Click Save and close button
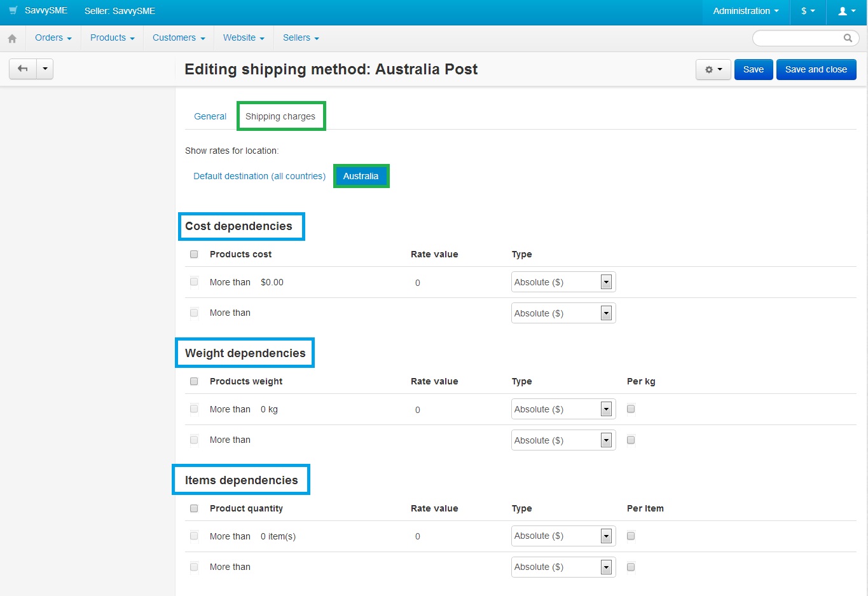The height and width of the screenshot is (596, 868). (x=816, y=69)
